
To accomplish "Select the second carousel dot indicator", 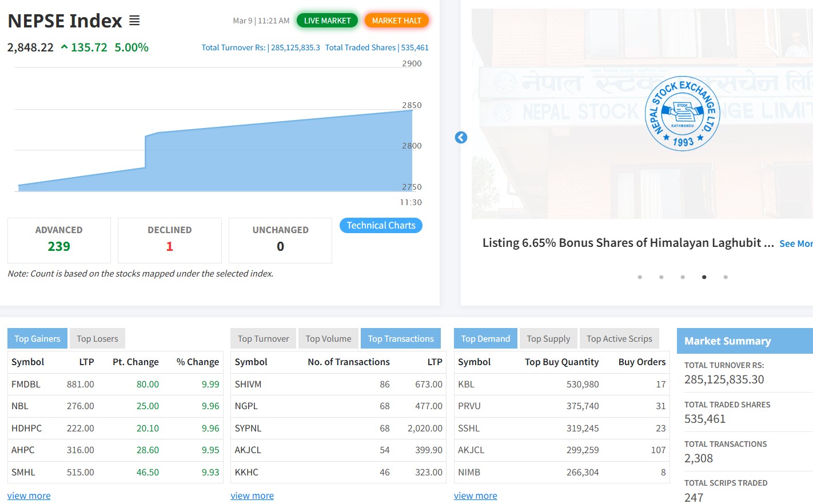I will [661, 277].
